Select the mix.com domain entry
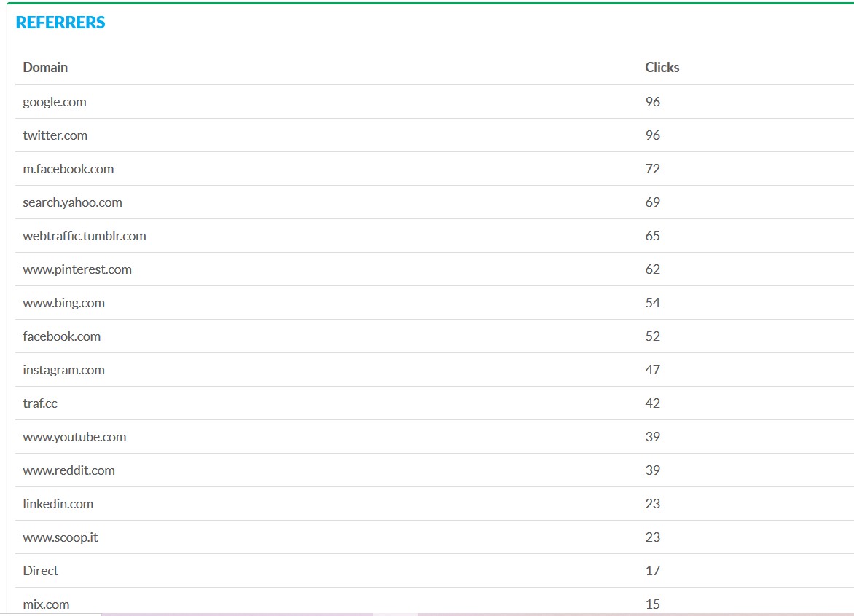Viewport: 854px width, 616px height. [x=46, y=604]
